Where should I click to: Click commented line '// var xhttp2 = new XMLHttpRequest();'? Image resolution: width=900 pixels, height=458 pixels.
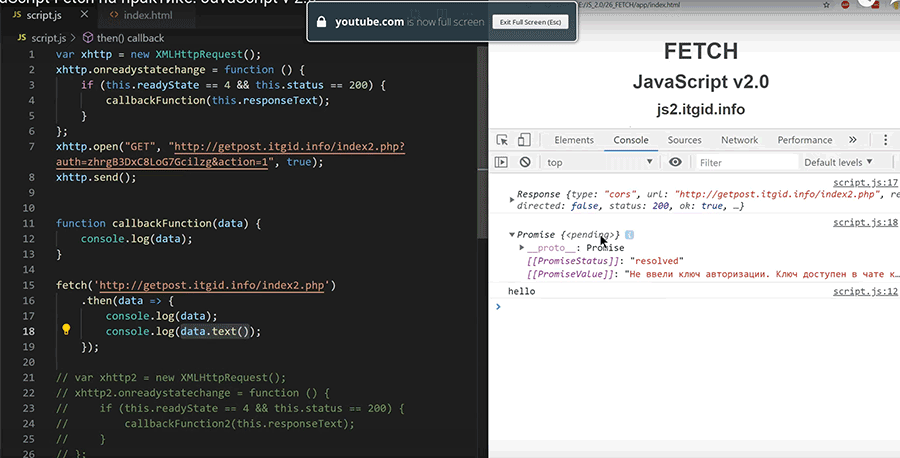click(170, 378)
